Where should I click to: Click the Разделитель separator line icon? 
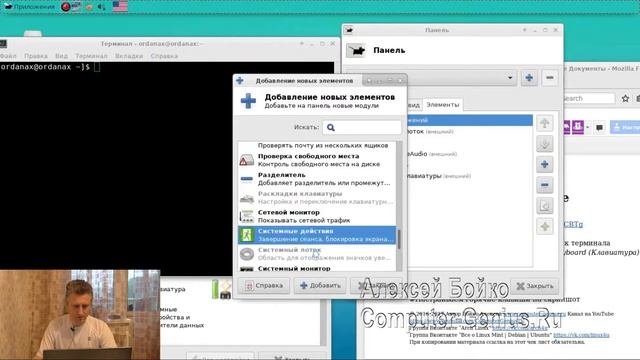[247, 179]
